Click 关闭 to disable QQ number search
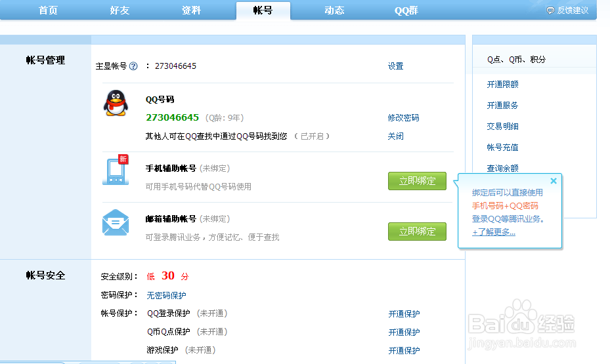This screenshot has height=364, width=610. [x=396, y=136]
